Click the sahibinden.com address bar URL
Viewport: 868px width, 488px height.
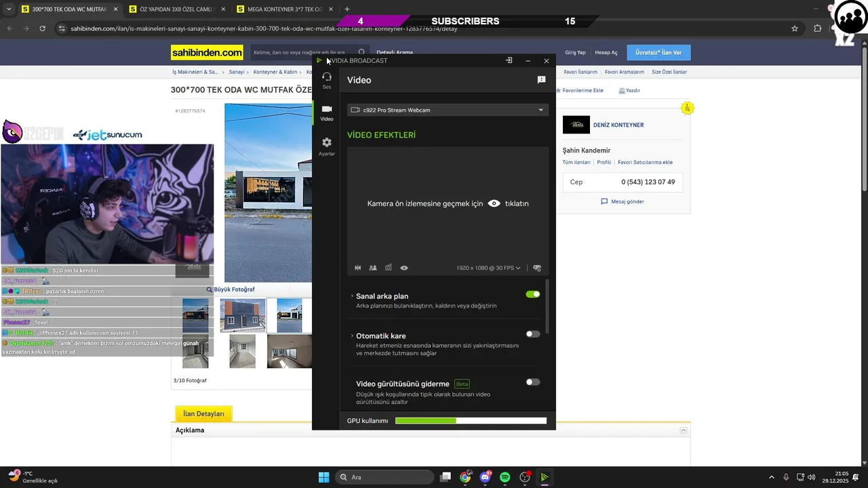coord(264,28)
